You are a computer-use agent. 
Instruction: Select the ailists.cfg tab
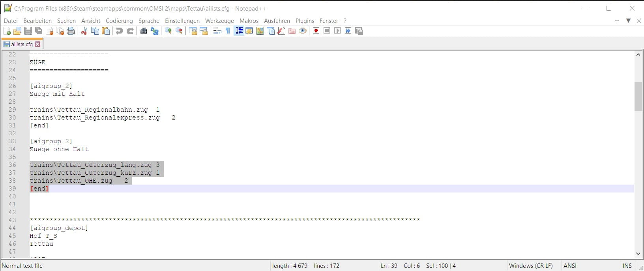pos(21,44)
